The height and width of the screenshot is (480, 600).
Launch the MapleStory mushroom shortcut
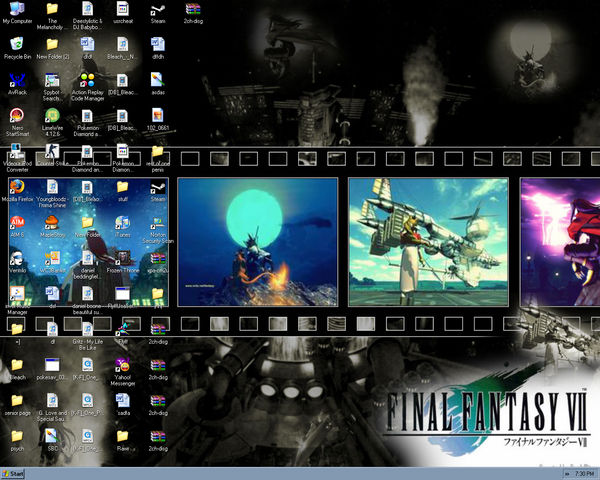(52, 226)
